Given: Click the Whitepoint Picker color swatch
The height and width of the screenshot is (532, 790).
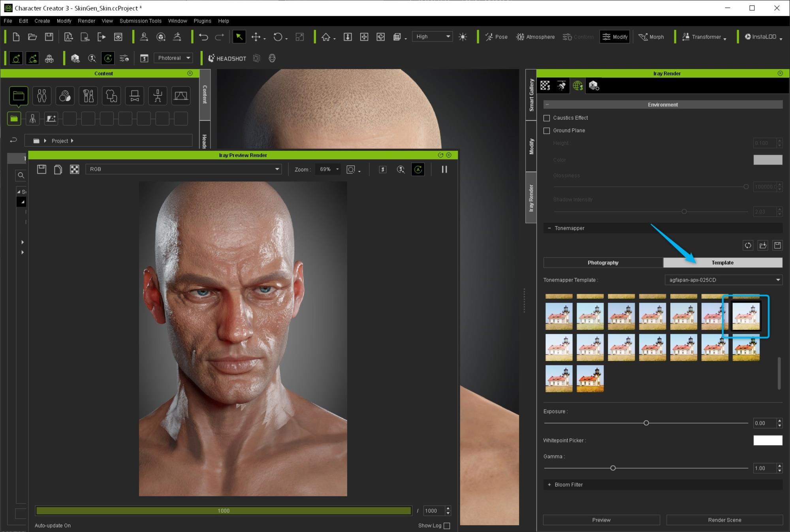Looking at the screenshot, I should pos(768,440).
